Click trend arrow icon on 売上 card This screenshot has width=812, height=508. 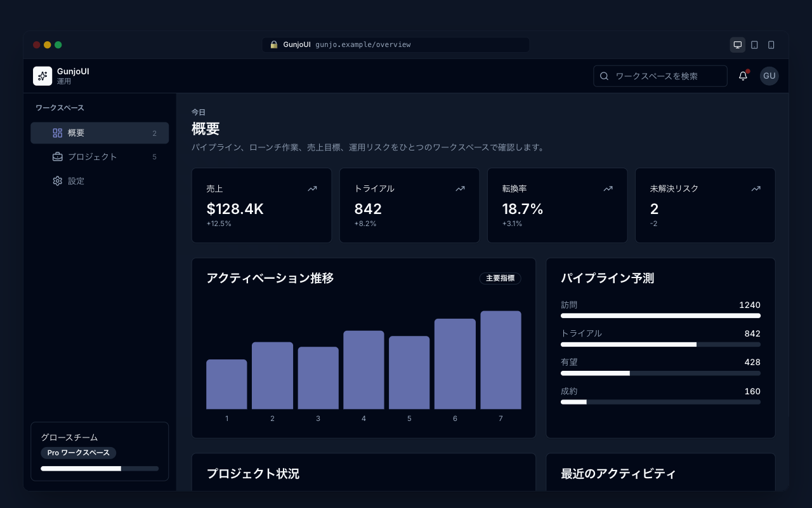pos(312,189)
